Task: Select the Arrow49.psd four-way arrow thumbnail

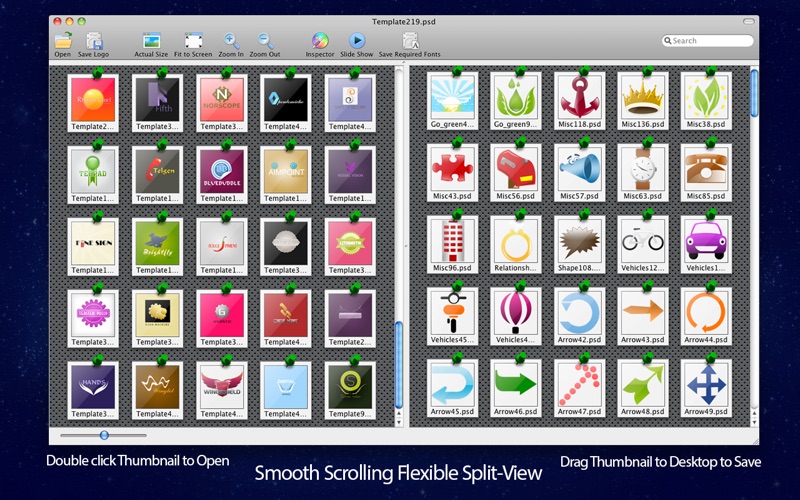Action: point(706,383)
